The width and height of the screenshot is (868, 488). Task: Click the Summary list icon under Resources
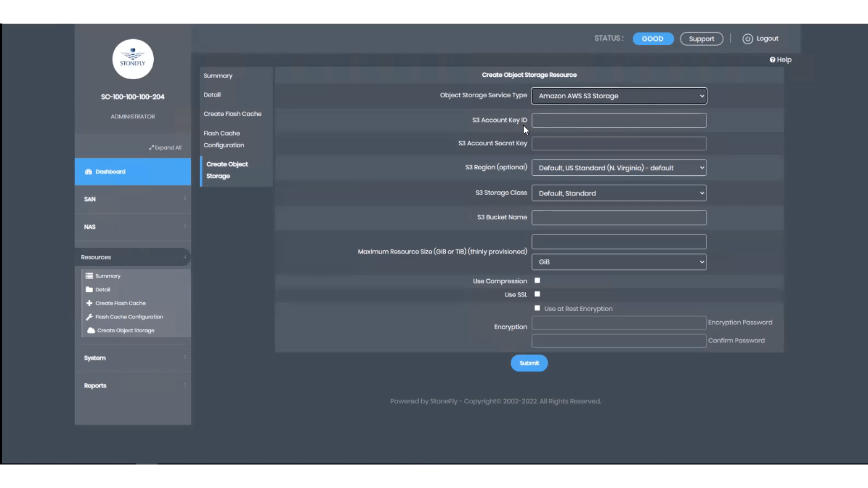(90, 276)
